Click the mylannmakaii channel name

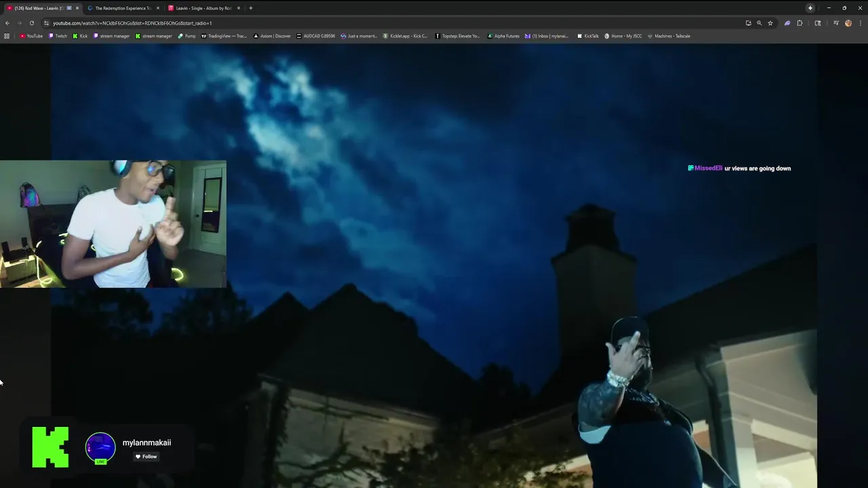(x=146, y=443)
